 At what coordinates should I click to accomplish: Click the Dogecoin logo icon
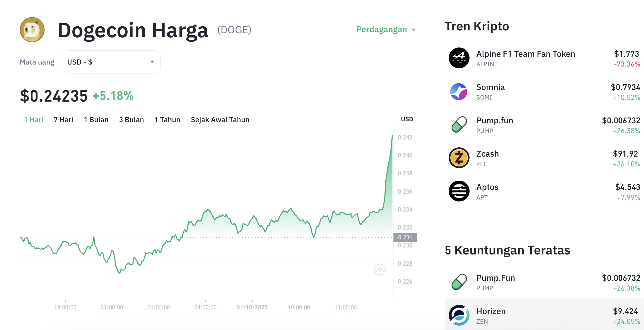pos(32,30)
